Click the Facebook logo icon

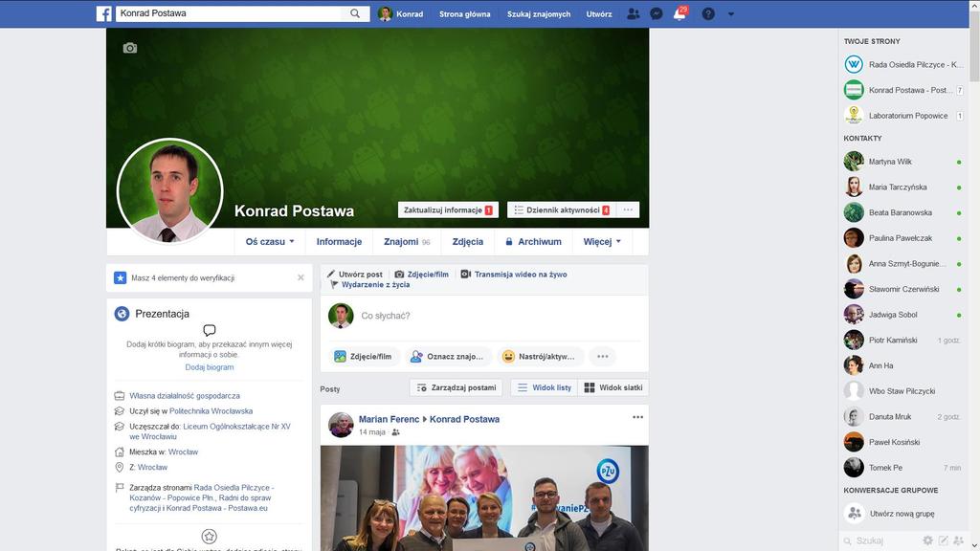(103, 13)
